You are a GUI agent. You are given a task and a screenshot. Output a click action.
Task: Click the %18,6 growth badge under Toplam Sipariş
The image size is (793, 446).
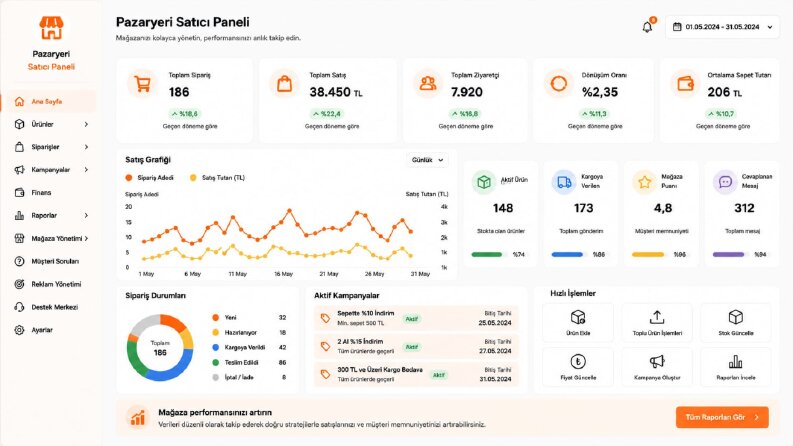184,114
